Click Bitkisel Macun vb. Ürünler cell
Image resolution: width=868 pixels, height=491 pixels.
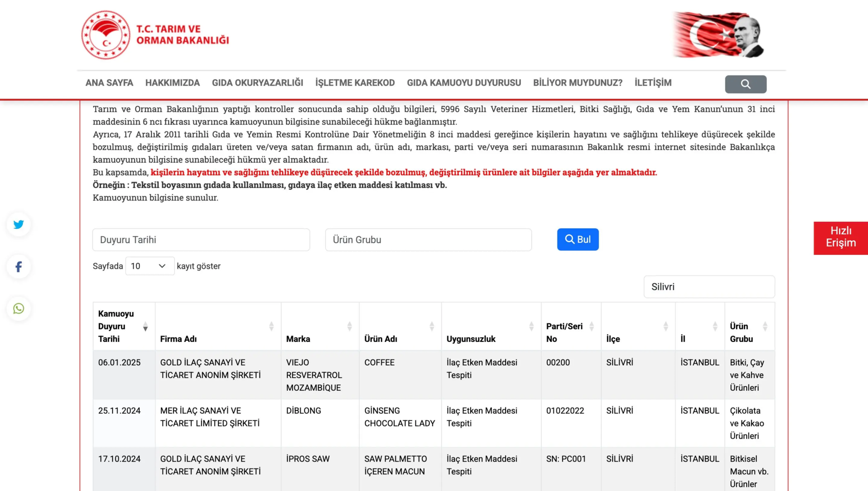click(x=750, y=470)
